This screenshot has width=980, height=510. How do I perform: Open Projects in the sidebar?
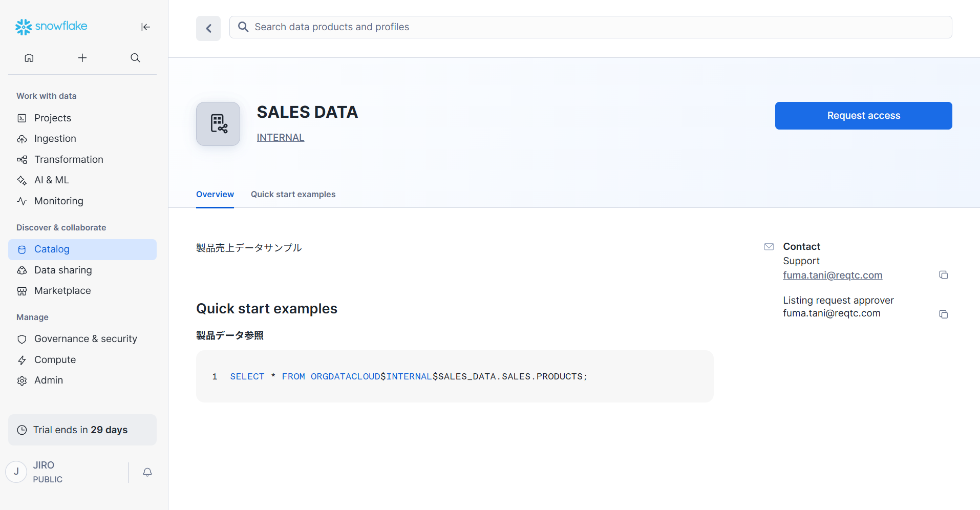pyautogui.click(x=53, y=118)
